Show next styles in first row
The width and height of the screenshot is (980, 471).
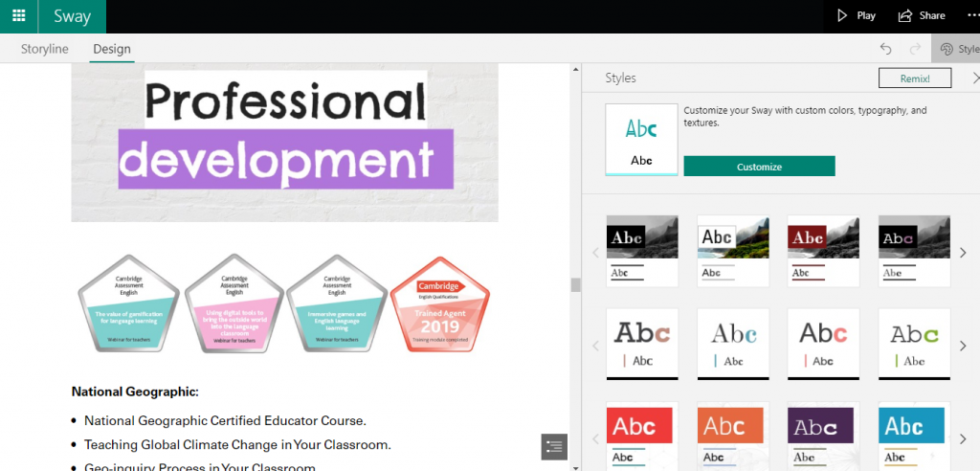pos(963,253)
